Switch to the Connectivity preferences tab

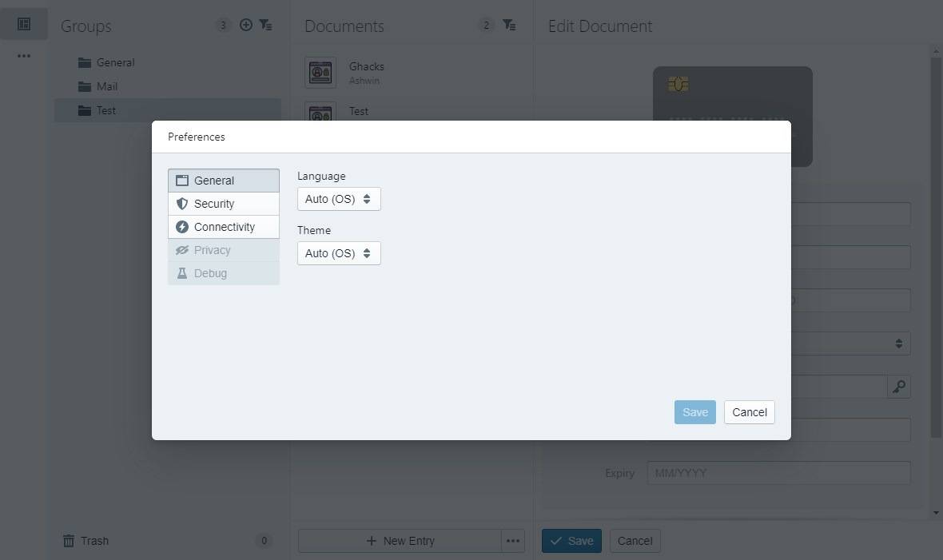[x=224, y=227]
